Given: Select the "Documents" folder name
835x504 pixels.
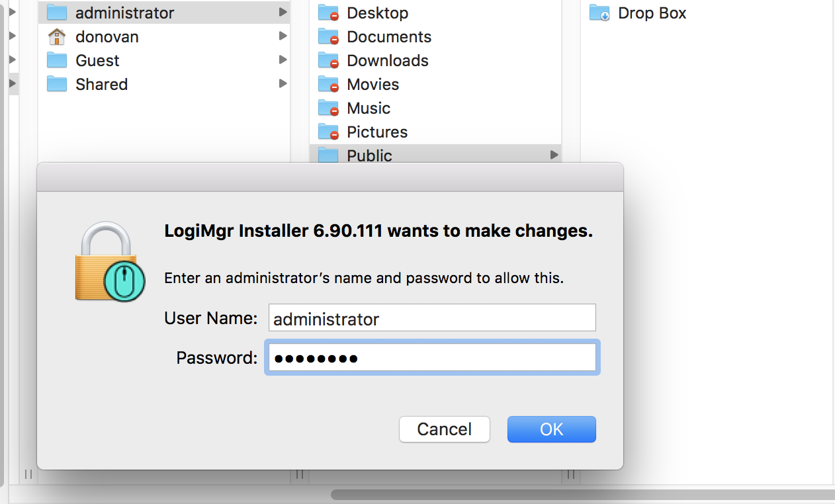Looking at the screenshot, I should point(389,36).
